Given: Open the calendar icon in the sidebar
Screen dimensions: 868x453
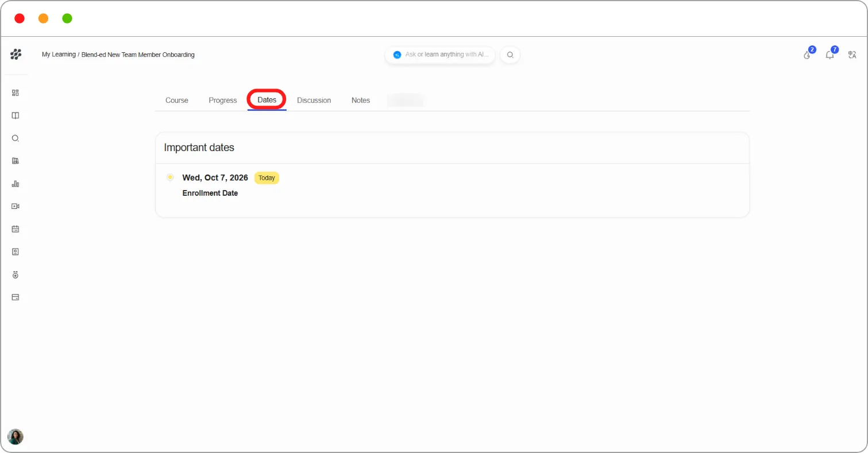Looking at the screenshot, I should coord(16,229).
